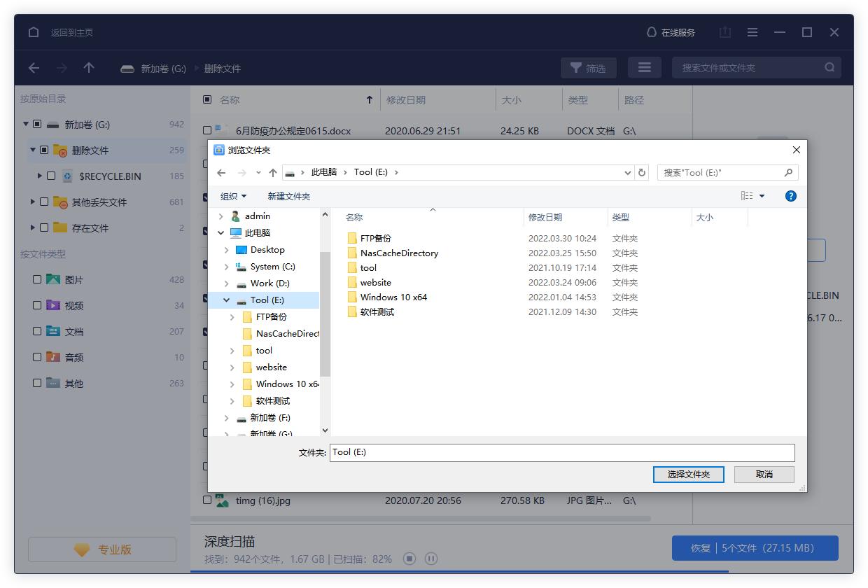Click 返回到主页 in the top bar
This screenshot has height=588, width=868.
tap(73, 31)
